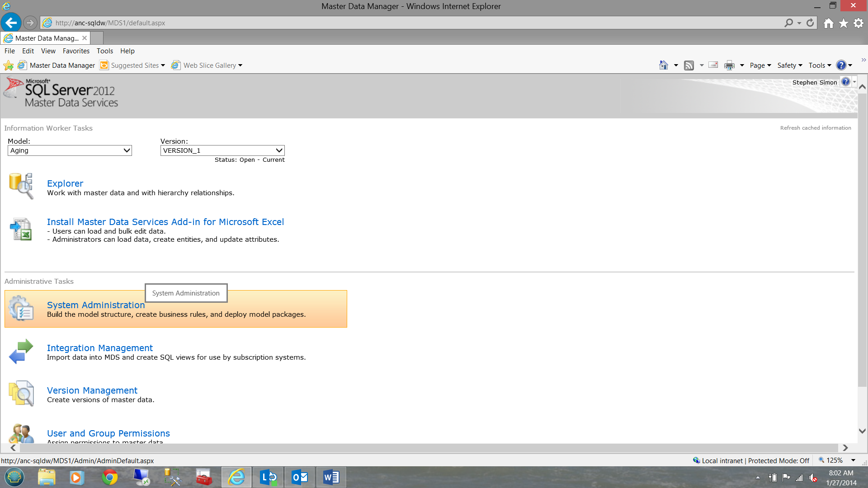Click the Integration Management arrows icon

click(21, 352)
